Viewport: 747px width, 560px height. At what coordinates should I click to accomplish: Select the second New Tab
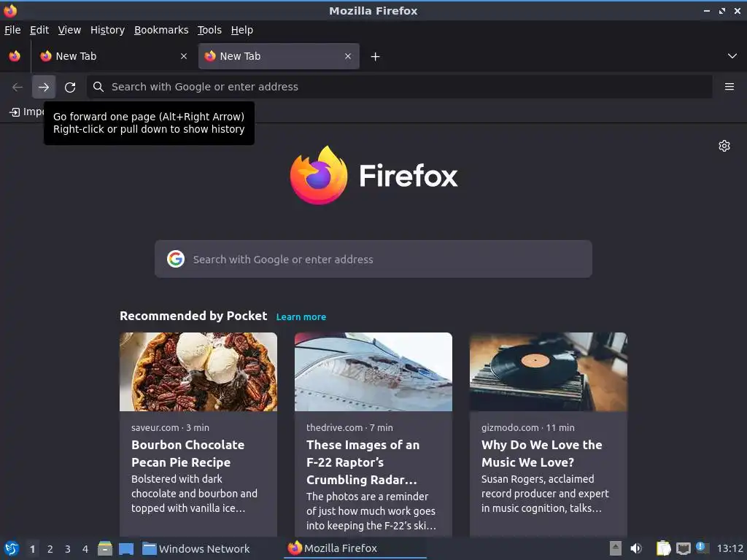point(279,56)
